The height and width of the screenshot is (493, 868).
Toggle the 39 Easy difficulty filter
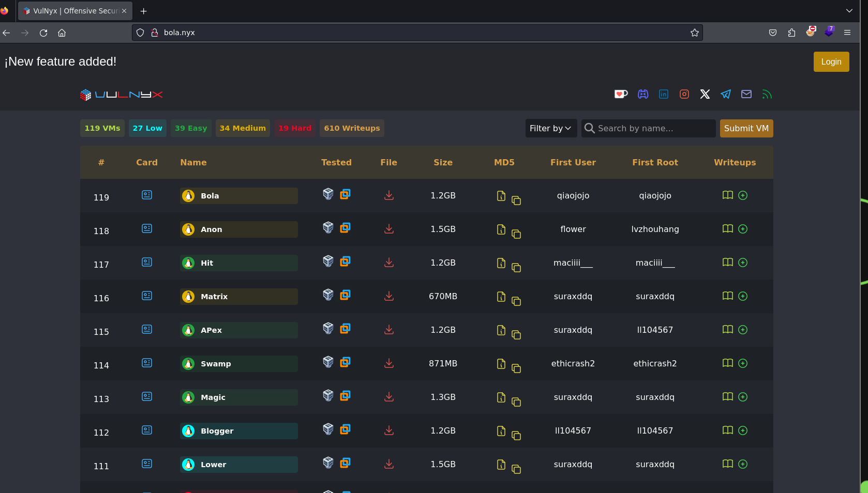[x=191, y=128]
